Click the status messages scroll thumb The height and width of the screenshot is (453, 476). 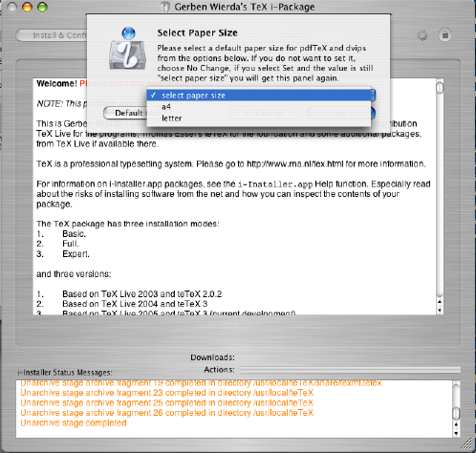[x=456, y=414]
